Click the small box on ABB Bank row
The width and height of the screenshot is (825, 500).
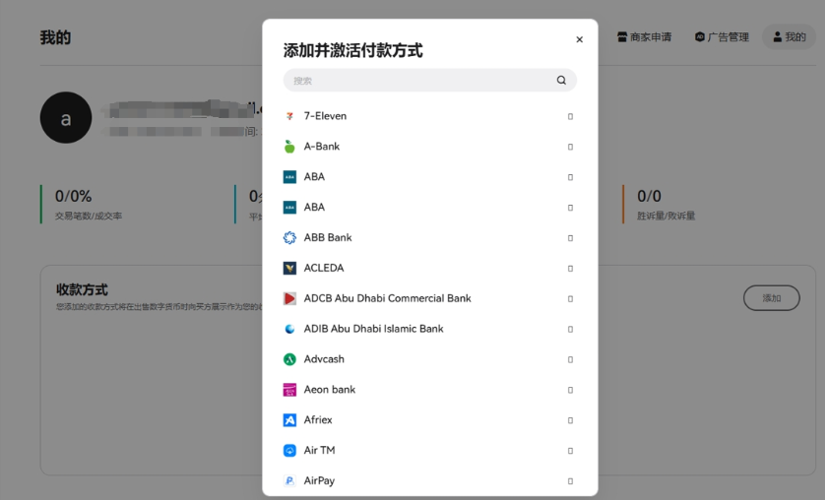[x=570, y=238]
